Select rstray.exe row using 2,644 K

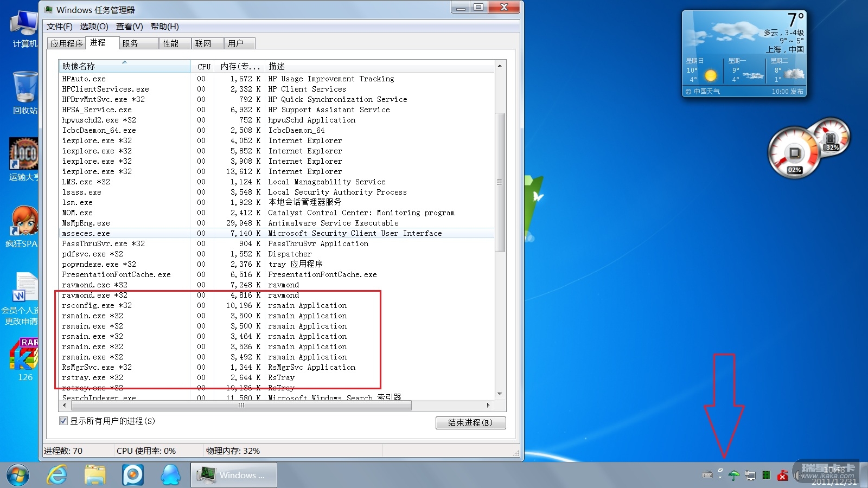pos(277,377)
